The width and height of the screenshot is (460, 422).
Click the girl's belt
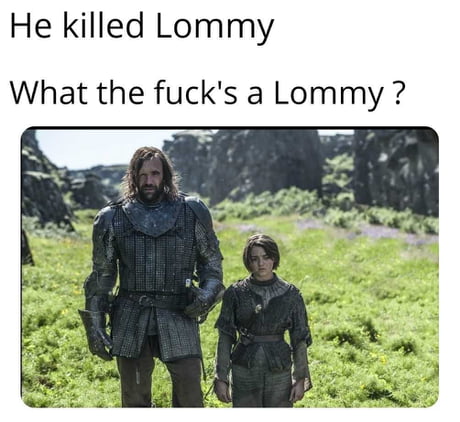click(x=261, y=338)
